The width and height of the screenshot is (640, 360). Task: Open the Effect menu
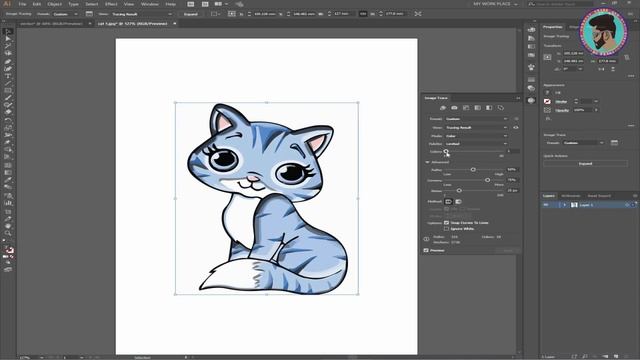tap(111, 4)
